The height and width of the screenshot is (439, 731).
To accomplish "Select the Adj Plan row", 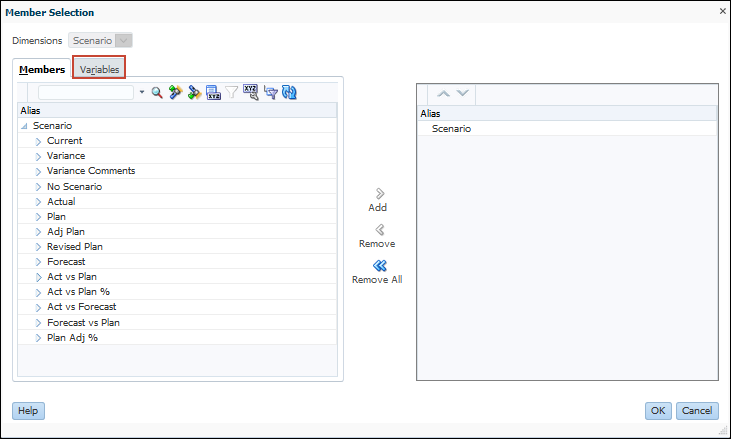I will 177,232.
